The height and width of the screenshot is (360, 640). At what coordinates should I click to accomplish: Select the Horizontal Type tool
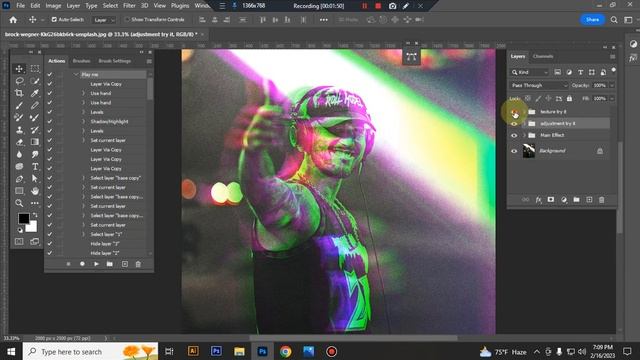(35, 167)
